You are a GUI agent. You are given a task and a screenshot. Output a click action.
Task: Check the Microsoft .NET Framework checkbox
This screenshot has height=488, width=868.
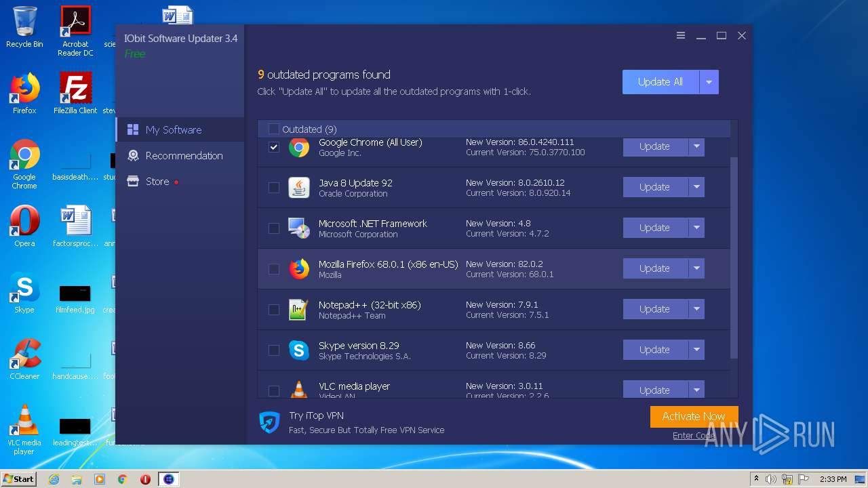coord(274,228)
